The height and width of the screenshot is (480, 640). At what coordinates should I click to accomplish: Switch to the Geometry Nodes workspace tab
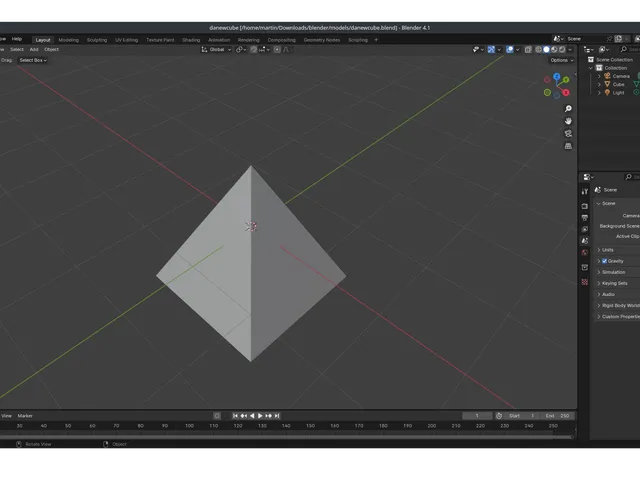tap(322, 40)
